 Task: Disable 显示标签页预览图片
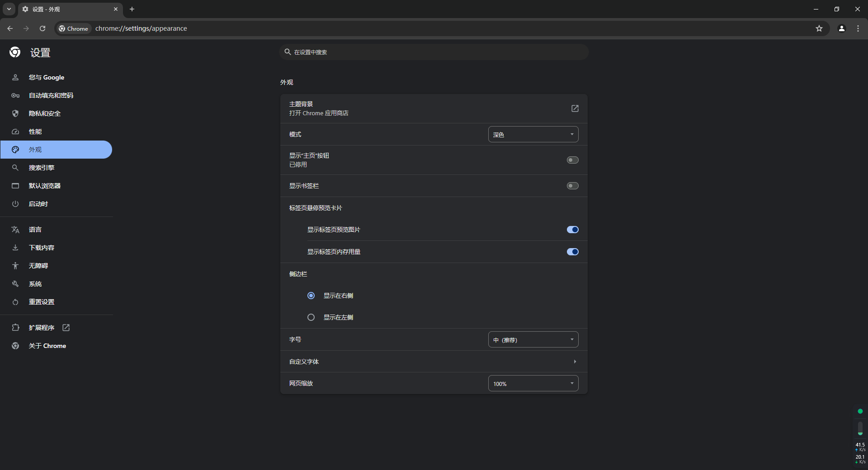coord(572,230)
